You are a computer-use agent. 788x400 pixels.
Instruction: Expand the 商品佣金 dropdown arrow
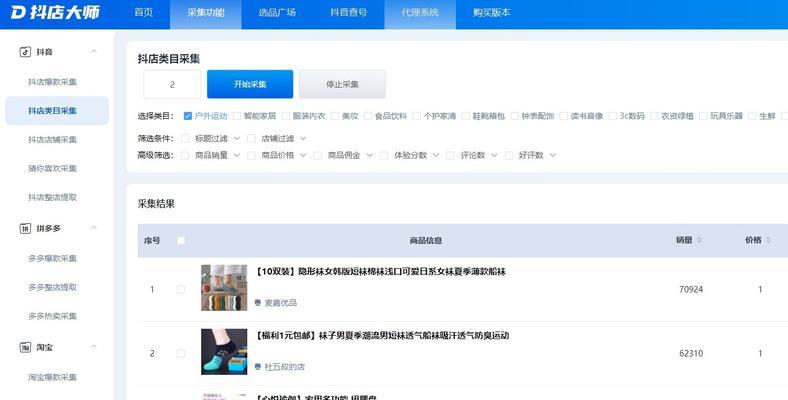tap(369, 155)
